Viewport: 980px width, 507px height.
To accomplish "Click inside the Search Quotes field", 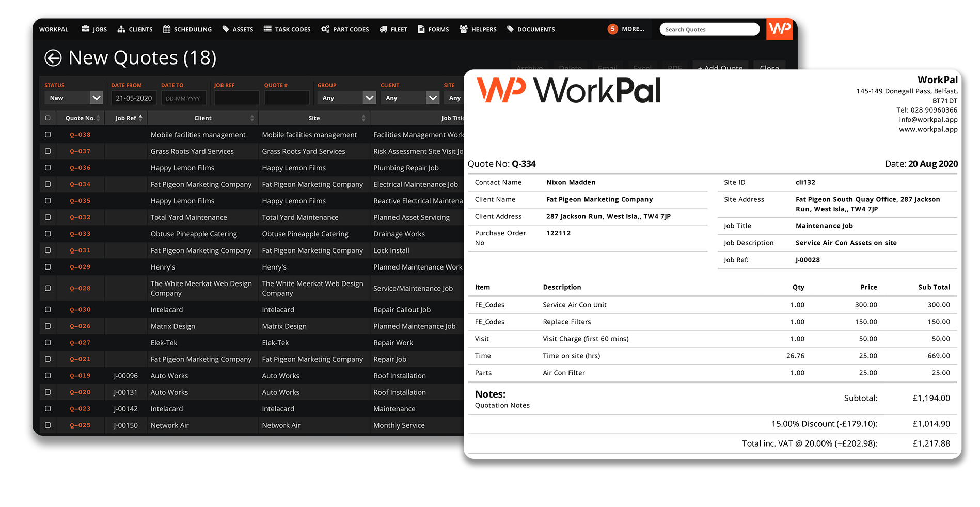I will tap(709, 29).
